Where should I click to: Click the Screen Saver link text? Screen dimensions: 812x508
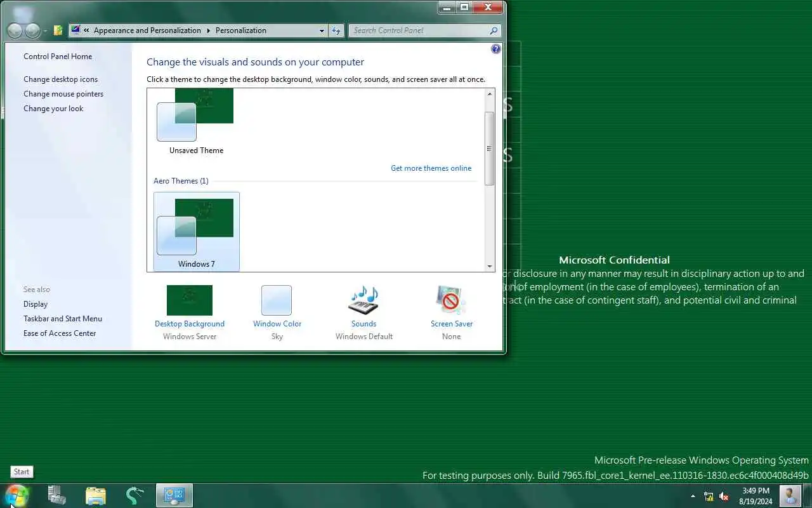pos(452,324)
